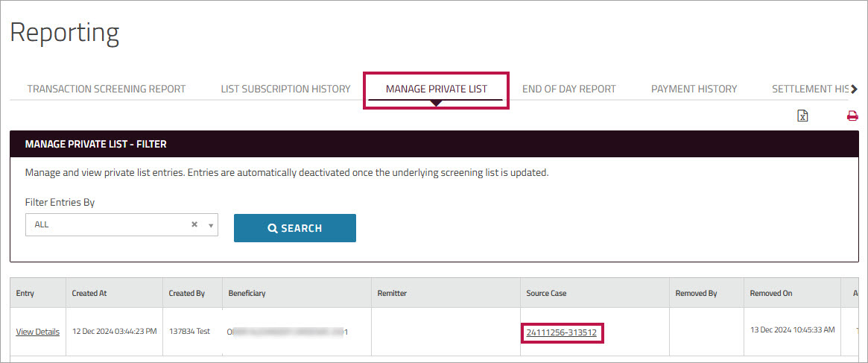This screenshot has height=363, width=868.
Task: Sort by the Removed On column header
Action: [771, 293]
